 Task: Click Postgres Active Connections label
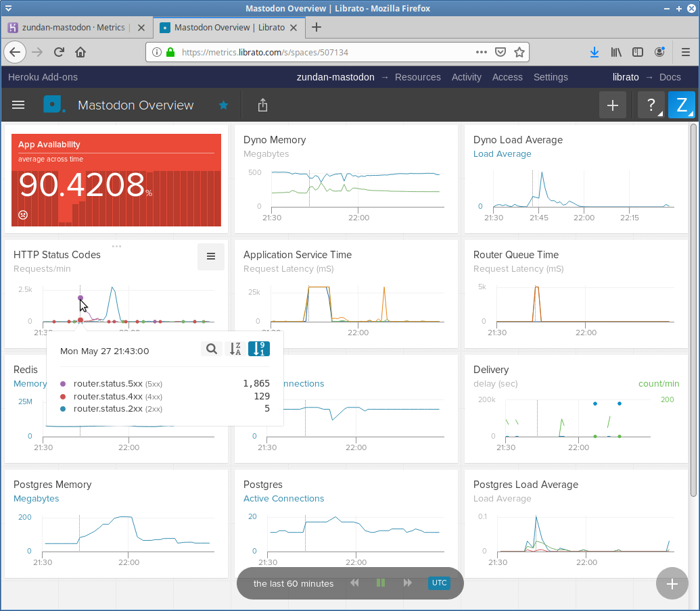coord(283,499)
